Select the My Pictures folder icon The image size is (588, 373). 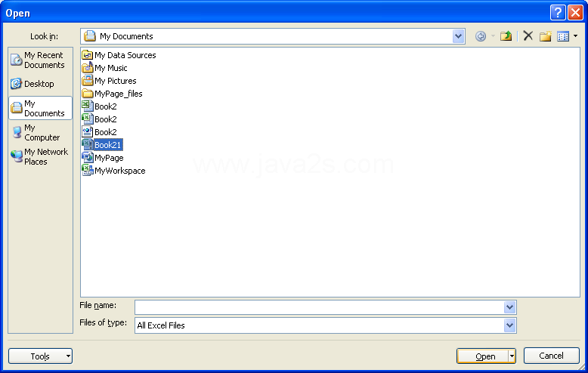pyautogui.click(x=88, y=81)
